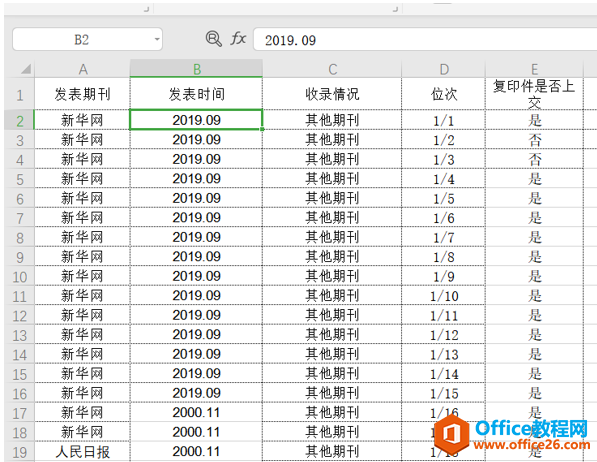Select column B header
Screen dimensions: 597x462
[196, 69]
